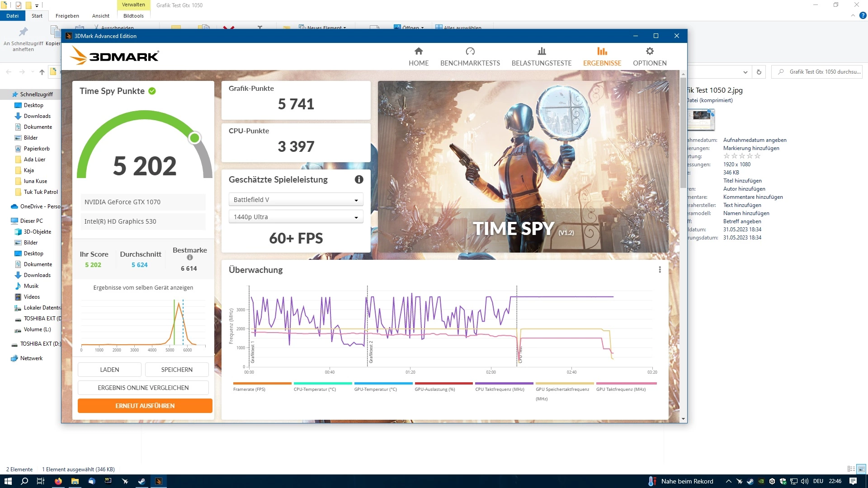Expand Explorer address history dropdown
The height and width of the screenshot is (488, 868).
pyautogui.click(x=745, y=72)
